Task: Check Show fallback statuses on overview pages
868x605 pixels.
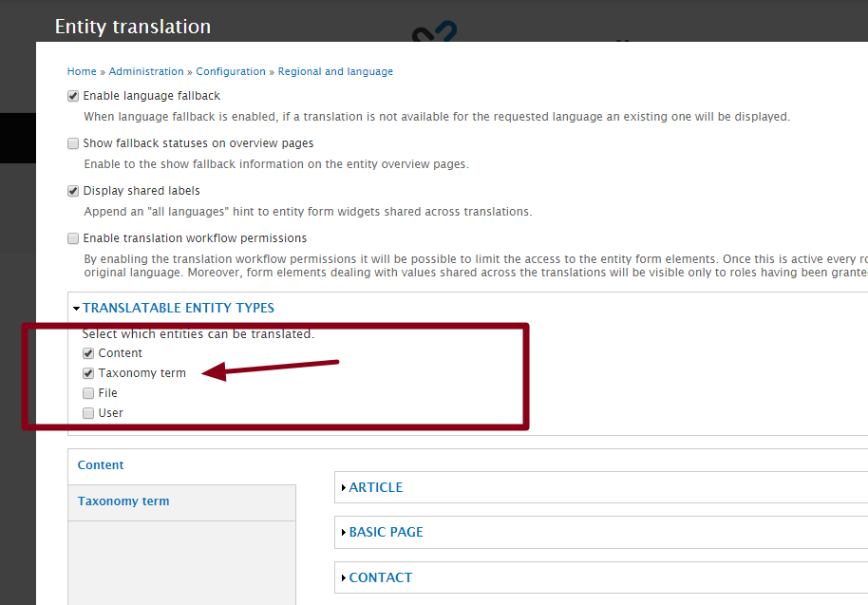Action: tap(73, 144)
